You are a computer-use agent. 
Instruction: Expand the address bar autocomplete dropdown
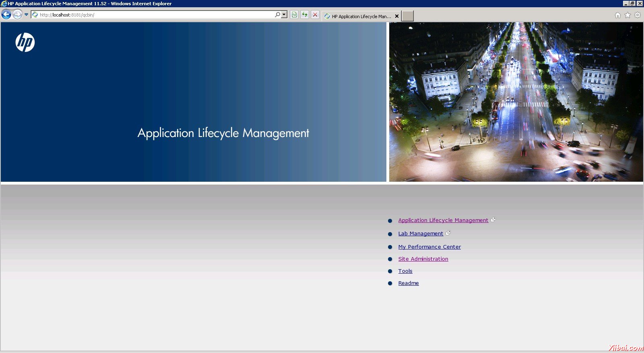point(284,15)
